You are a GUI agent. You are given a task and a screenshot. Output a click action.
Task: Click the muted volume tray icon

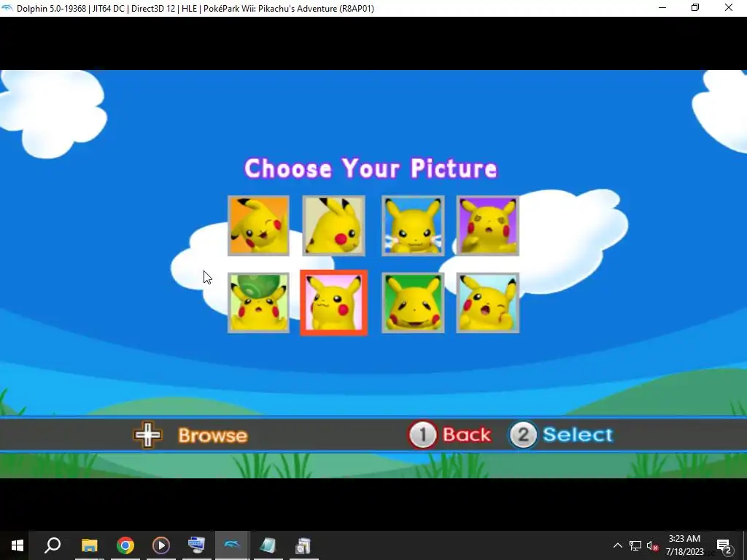click(653, 545)
